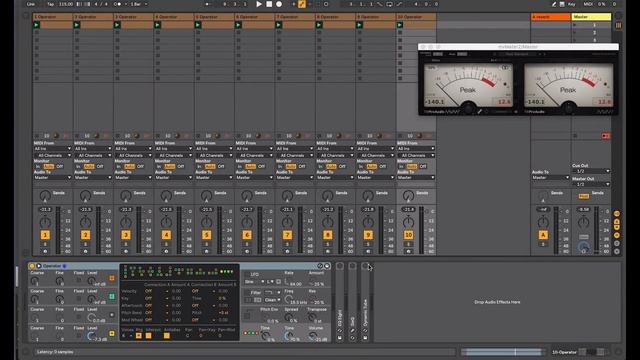Viewport: 640px width, 360px height.
Task: Toggle the Session/Arrangement view selector icon
Action: pyautogui.click(x=619, y=25)
